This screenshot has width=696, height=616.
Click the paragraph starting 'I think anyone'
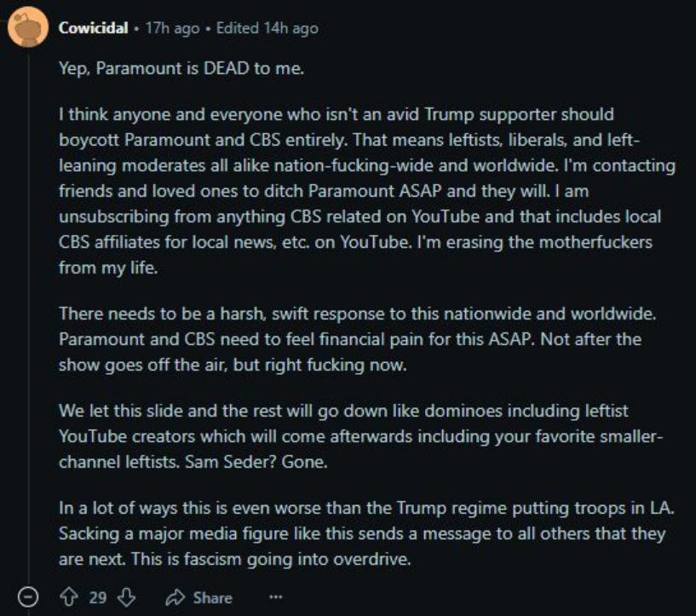coord(367,191)
